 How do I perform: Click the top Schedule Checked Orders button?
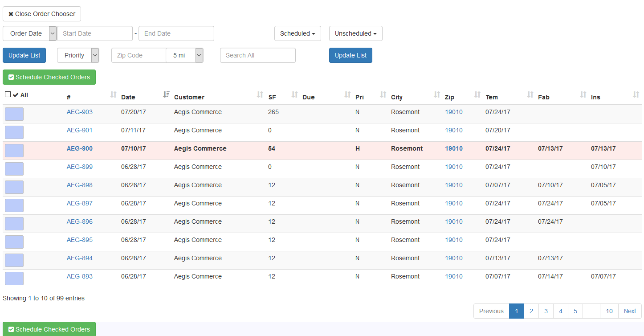pyautogui.click(x=49, y=77)
